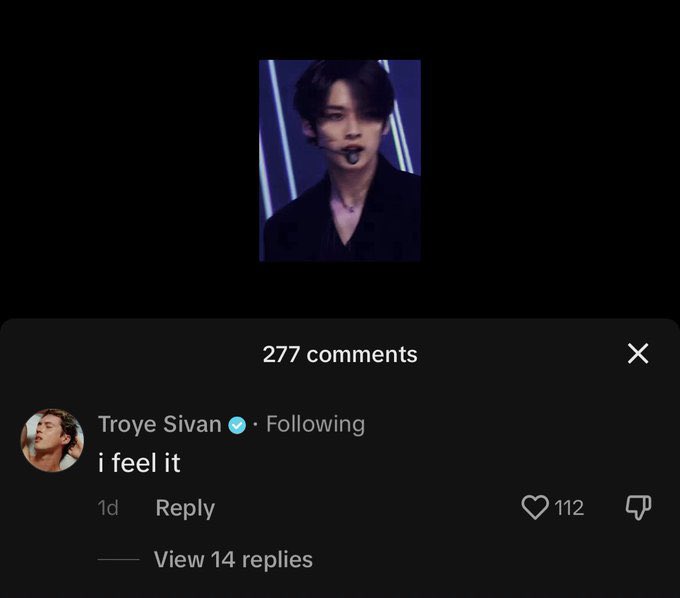Close the comments panel with the X

(x=638, y=353)
